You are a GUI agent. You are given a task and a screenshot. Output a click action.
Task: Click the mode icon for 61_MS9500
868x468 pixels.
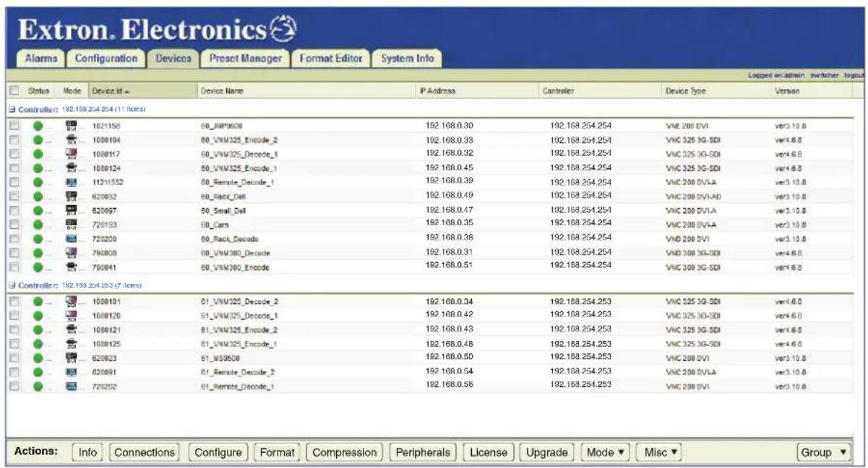pos(72,357)
